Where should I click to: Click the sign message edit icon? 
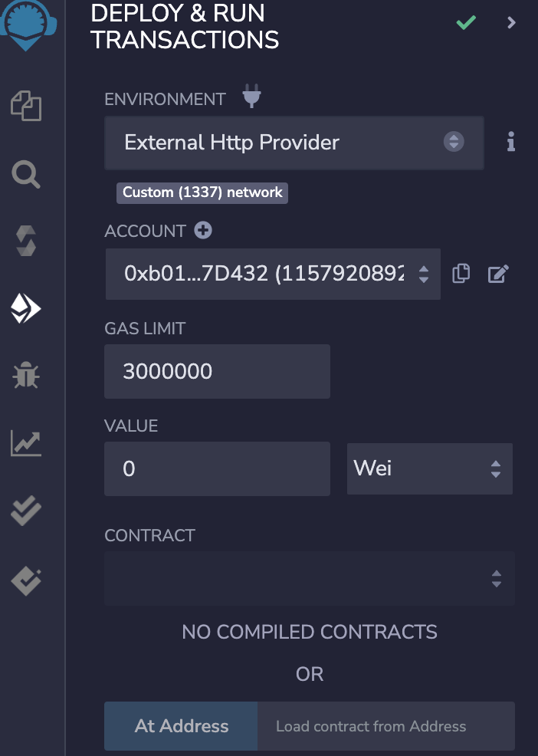(x=498, y=274)
